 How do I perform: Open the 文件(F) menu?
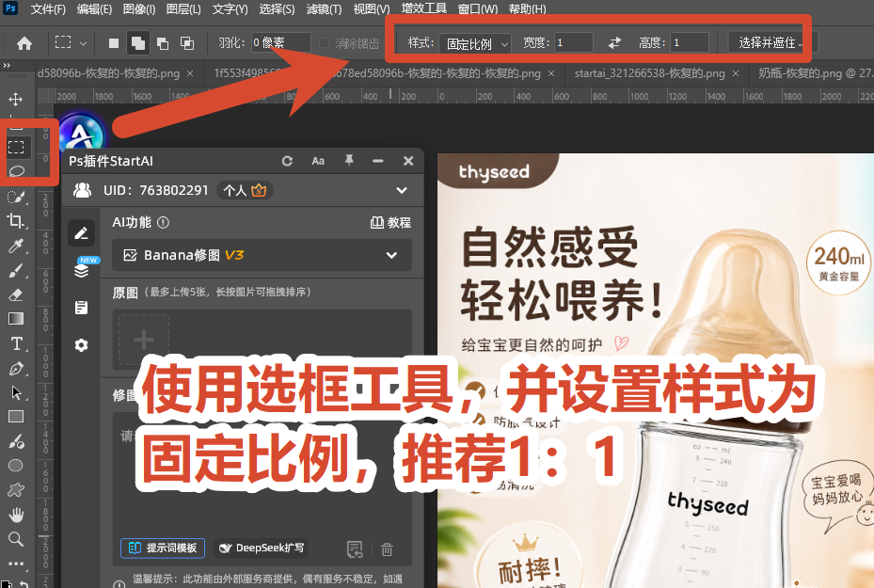48,8
